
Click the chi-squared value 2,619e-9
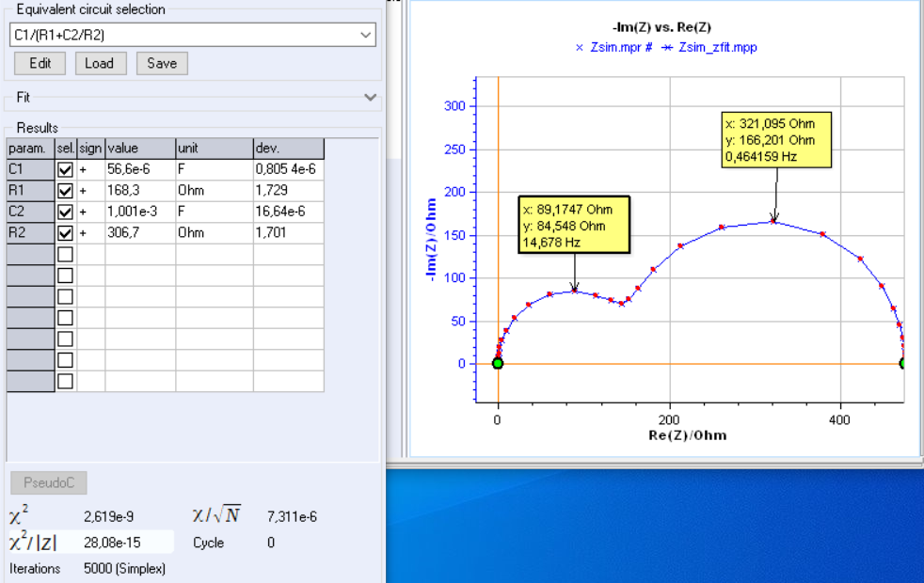coord(108,517)
